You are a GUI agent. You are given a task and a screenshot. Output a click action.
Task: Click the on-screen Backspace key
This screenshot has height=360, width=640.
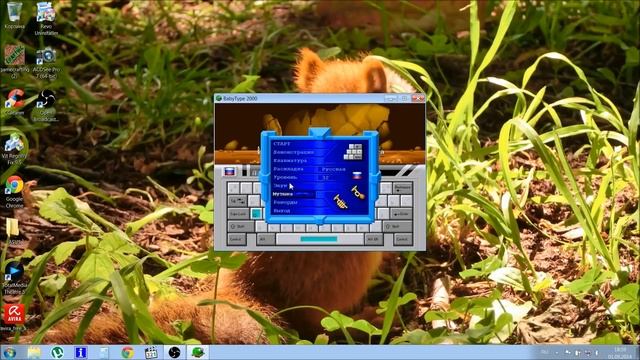pyautogui.click(x=402, y=188)
